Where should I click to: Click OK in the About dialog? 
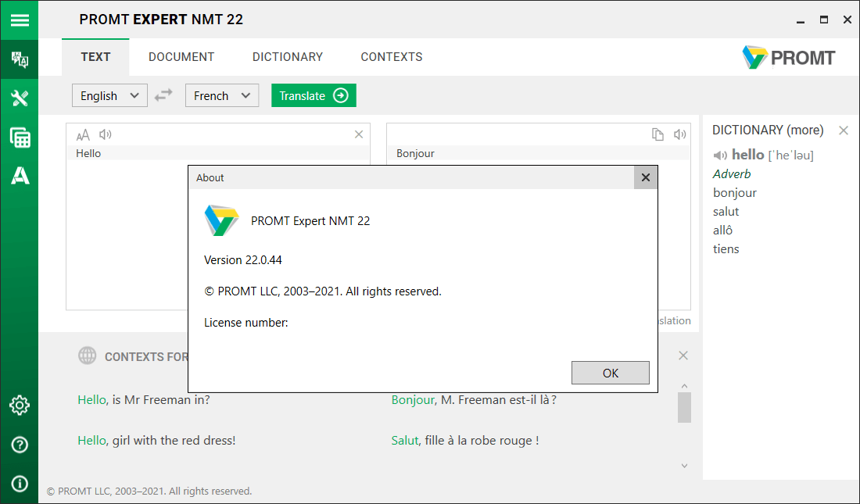pos(611,373)
